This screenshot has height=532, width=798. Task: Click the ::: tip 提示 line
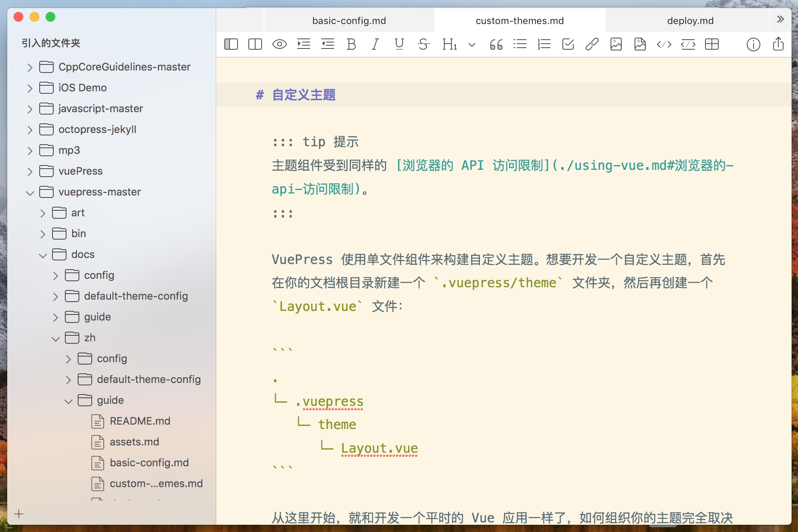(x=315, y=142)
